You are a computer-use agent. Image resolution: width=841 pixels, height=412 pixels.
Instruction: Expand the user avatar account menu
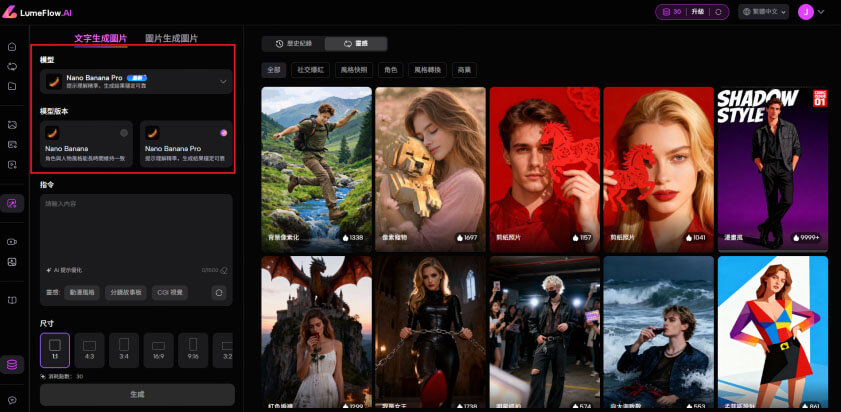pos(812,12)
